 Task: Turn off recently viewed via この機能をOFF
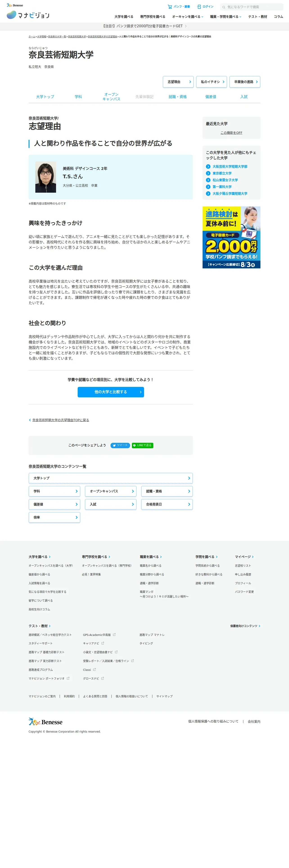pyautogui.click(x=231, y=133)
